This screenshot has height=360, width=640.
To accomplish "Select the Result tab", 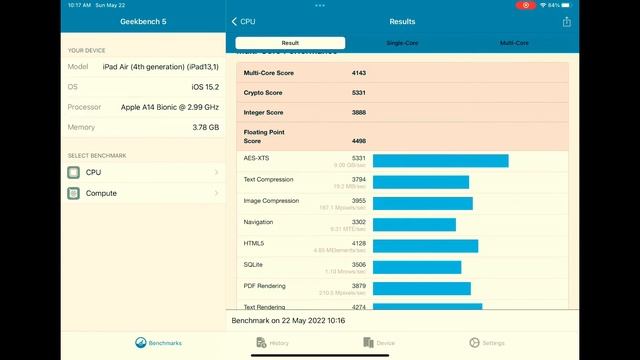I will click(x=290, y=43).
